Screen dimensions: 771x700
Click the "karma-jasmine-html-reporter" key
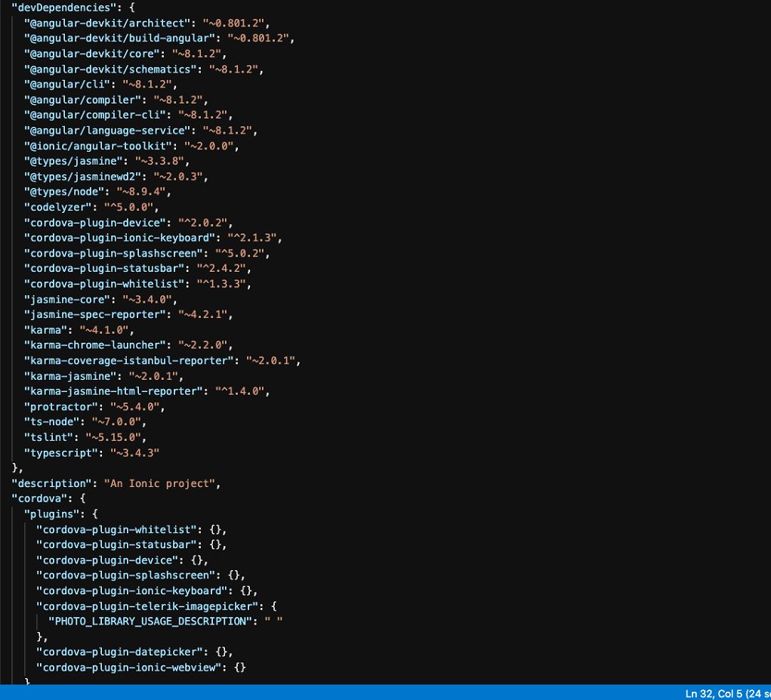pos(113,391)
